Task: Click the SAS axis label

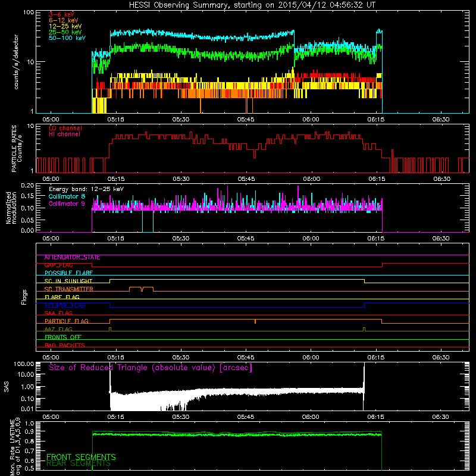Action: (x=7, y=387)
